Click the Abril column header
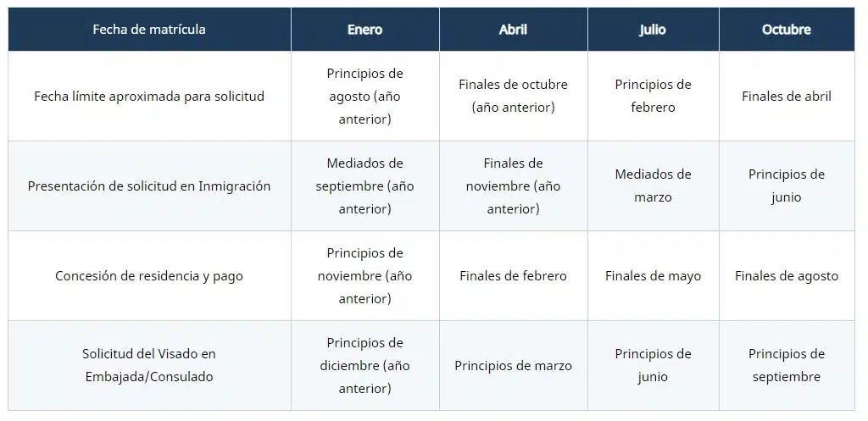The height and width of the screenshot is (421, 868). (513, 30)
